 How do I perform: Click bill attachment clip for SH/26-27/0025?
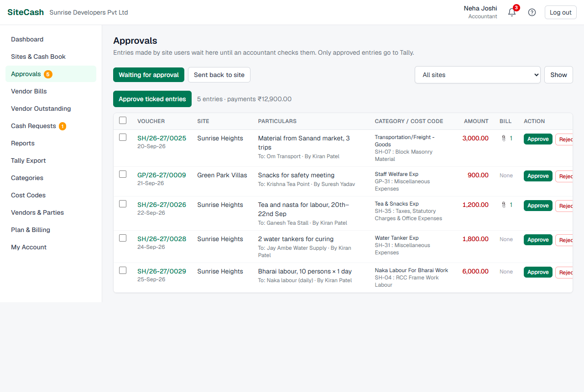point(506,138)
